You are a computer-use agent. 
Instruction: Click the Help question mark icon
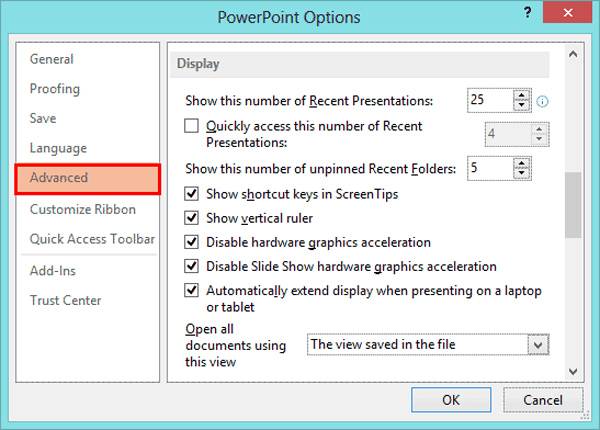coord(526,12)
